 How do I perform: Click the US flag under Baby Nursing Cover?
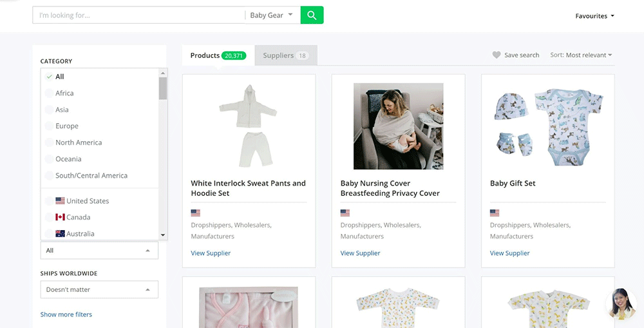click(x=345, y=213)
